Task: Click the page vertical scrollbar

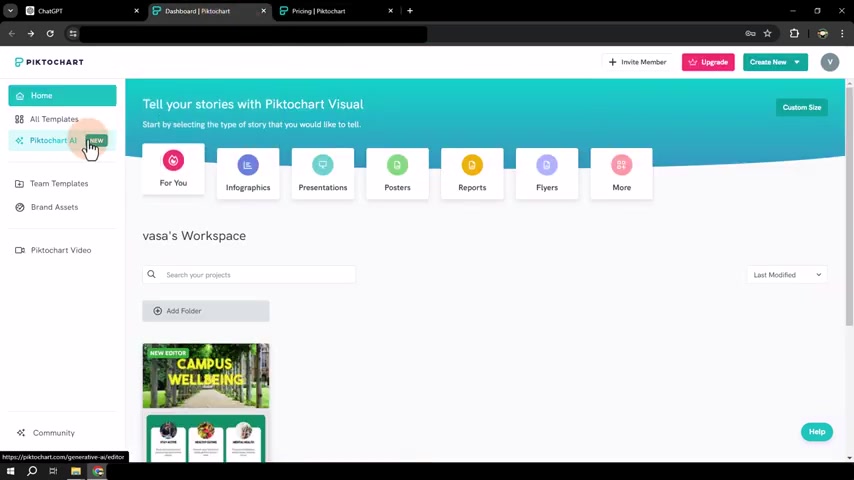Action: coord(849,206)
